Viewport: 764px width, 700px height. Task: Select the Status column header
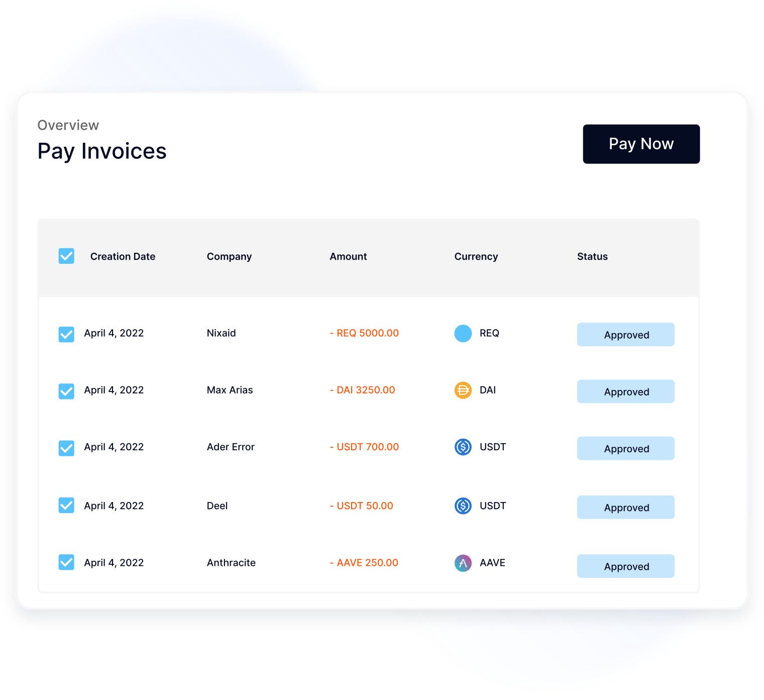pyautogui.click(x=592, y=256)
